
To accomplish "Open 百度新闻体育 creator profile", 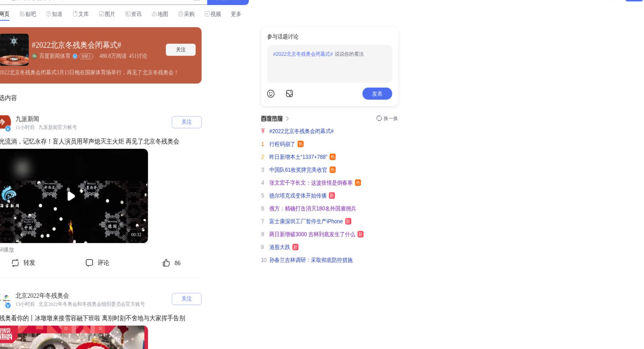I will (x=55, y=56).
